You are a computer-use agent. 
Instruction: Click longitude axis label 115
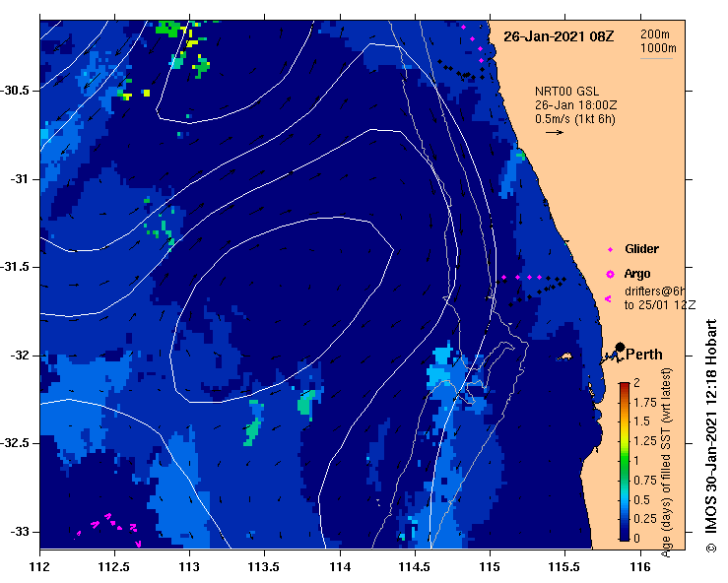(490, 567)
